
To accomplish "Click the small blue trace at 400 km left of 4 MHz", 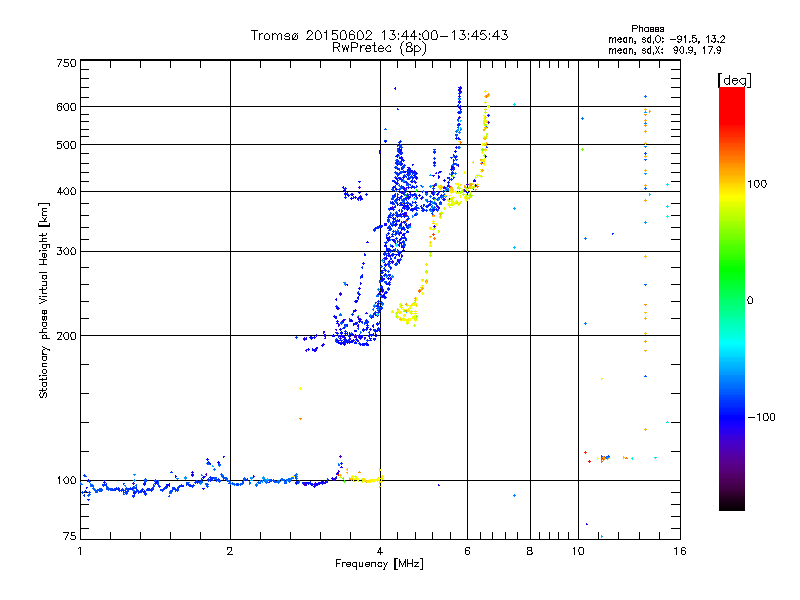I will pyautogui.click(x=354, y=192).
